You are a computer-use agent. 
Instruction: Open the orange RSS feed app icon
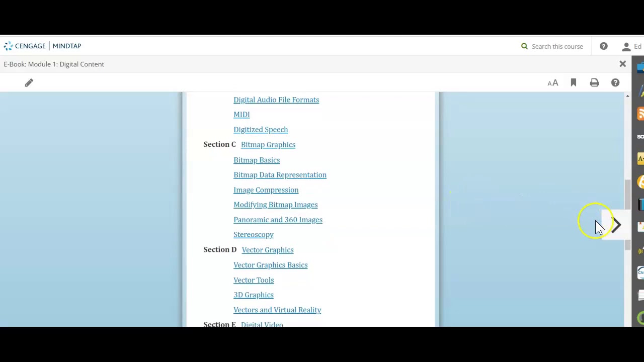click(640, 114)
